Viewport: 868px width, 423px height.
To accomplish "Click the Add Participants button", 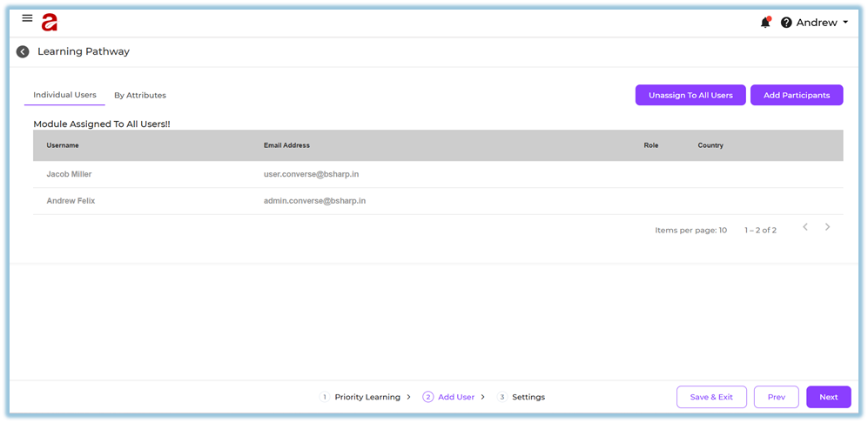I will [797, 95].
